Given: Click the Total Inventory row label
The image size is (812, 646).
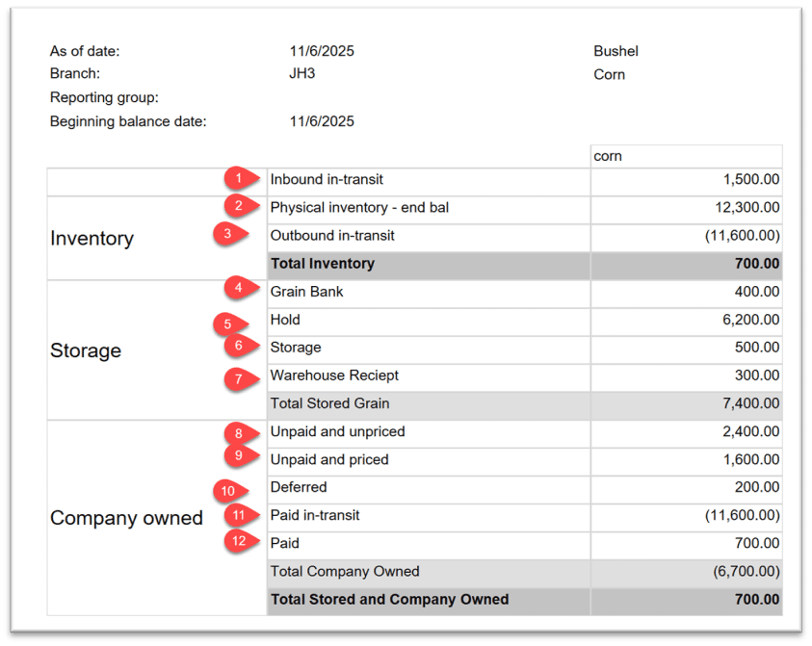Looking at the screenshot, I should (322, 264).
